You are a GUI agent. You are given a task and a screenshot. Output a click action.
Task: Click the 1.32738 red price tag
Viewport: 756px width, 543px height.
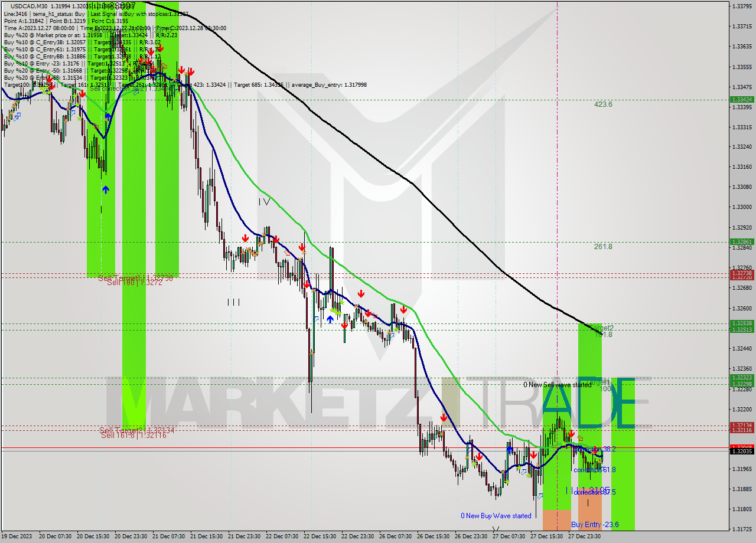(742, 273)
